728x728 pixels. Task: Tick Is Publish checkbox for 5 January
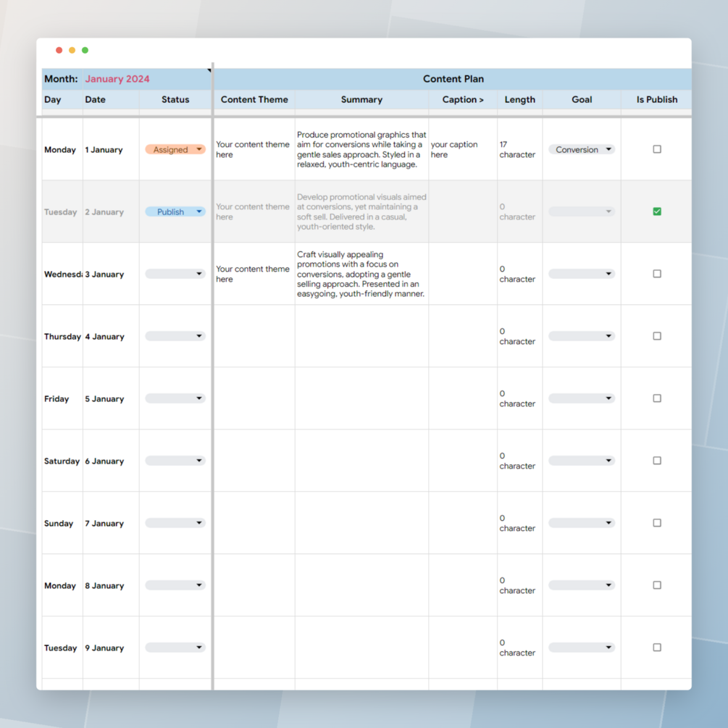tap(657, 398)
